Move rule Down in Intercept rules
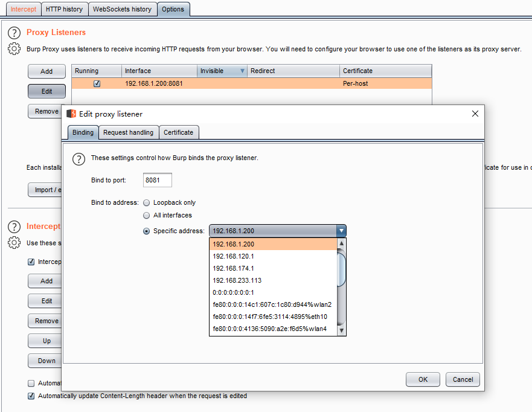Screen dimensions: 532x412 (x=45, y=361)
